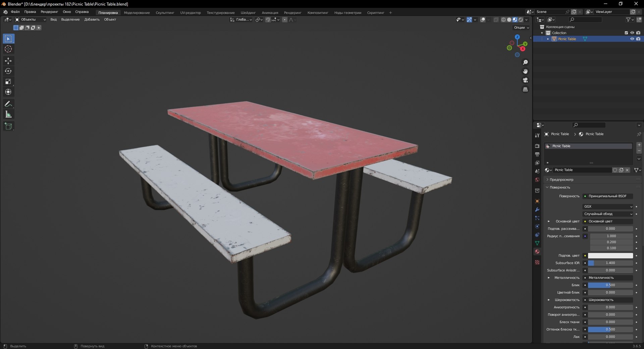The image size is (644, 349).
Task: Activate the Scale tool
Action: (x=8, y=82)
